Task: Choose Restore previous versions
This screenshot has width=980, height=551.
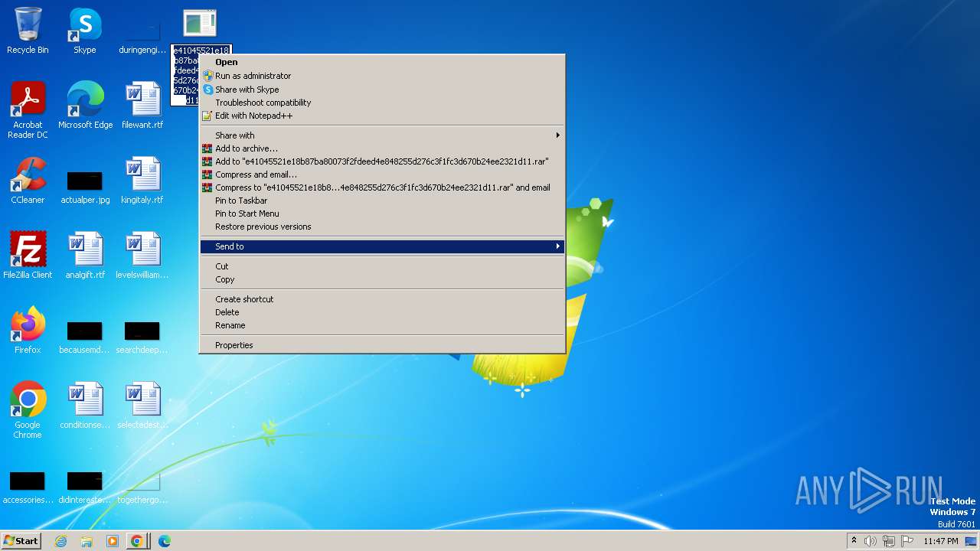Action: [382, 227]
